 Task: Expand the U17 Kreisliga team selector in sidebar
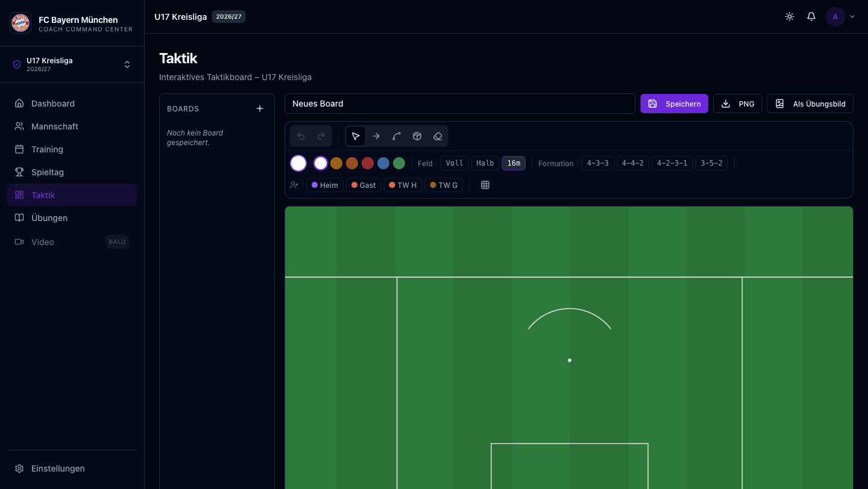click(x=72, y=64)
